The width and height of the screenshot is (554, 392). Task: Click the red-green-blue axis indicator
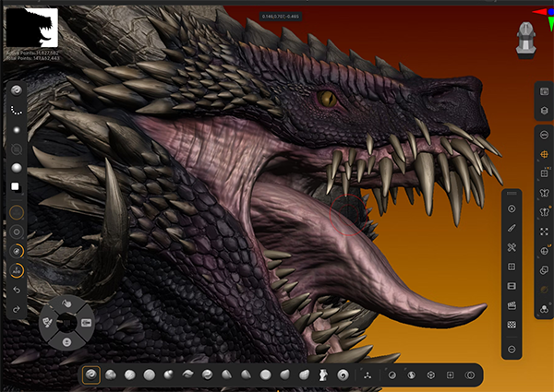tap(544, 18)
